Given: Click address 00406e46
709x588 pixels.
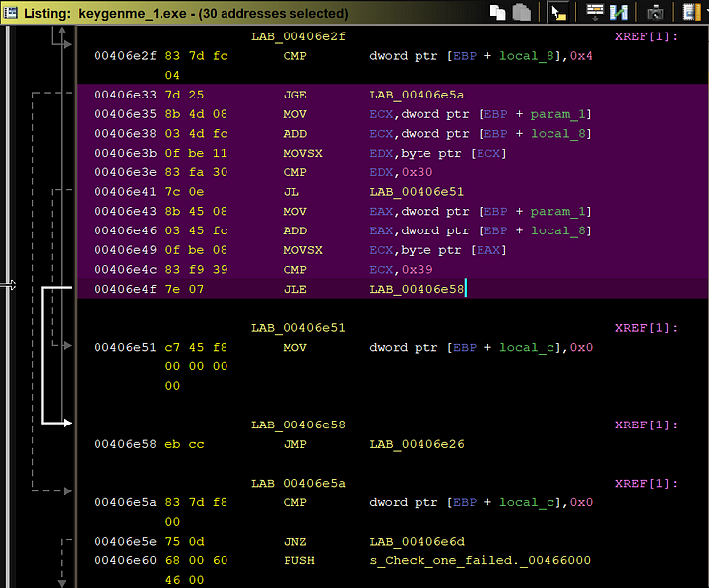Looking at the screenshot, I should click(x=125, y=231).
